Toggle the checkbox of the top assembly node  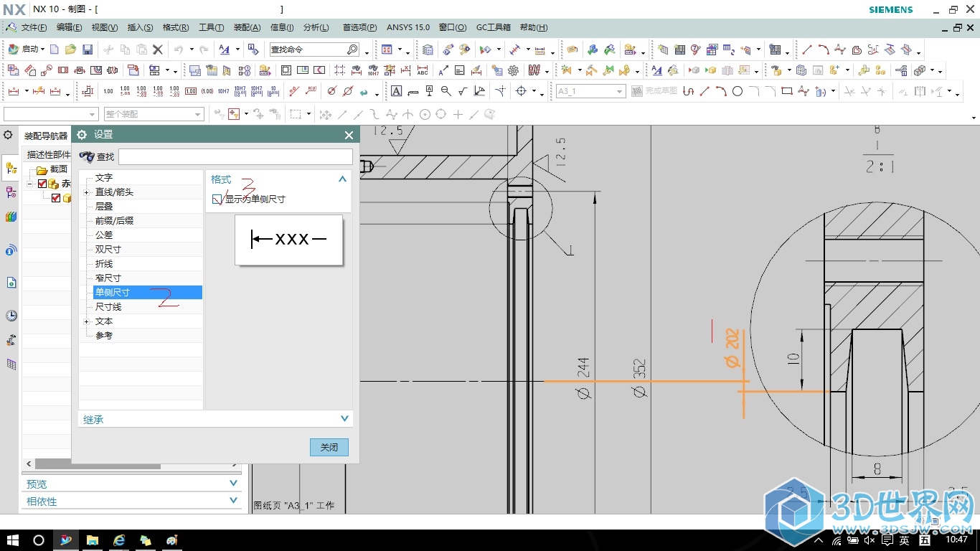42,184
